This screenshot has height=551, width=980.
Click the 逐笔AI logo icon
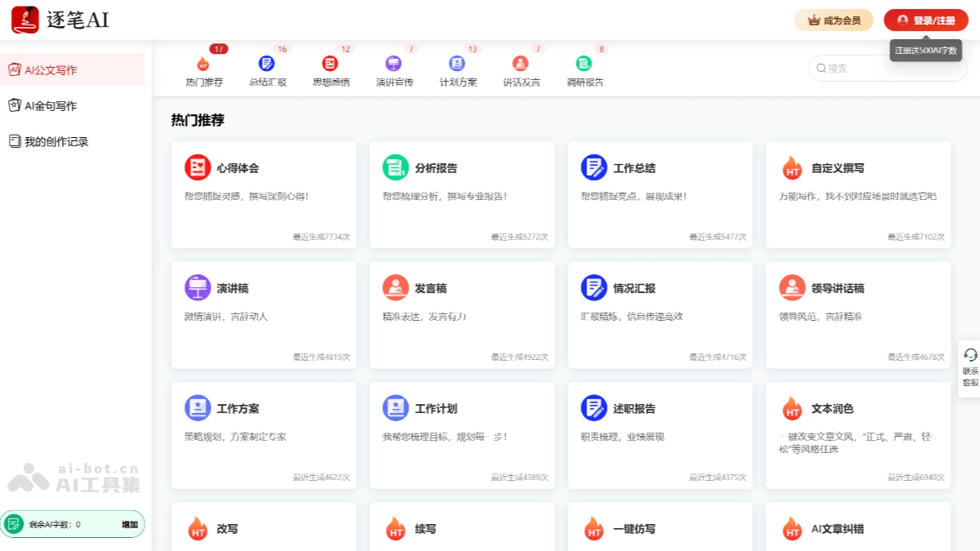click(25, 20)
